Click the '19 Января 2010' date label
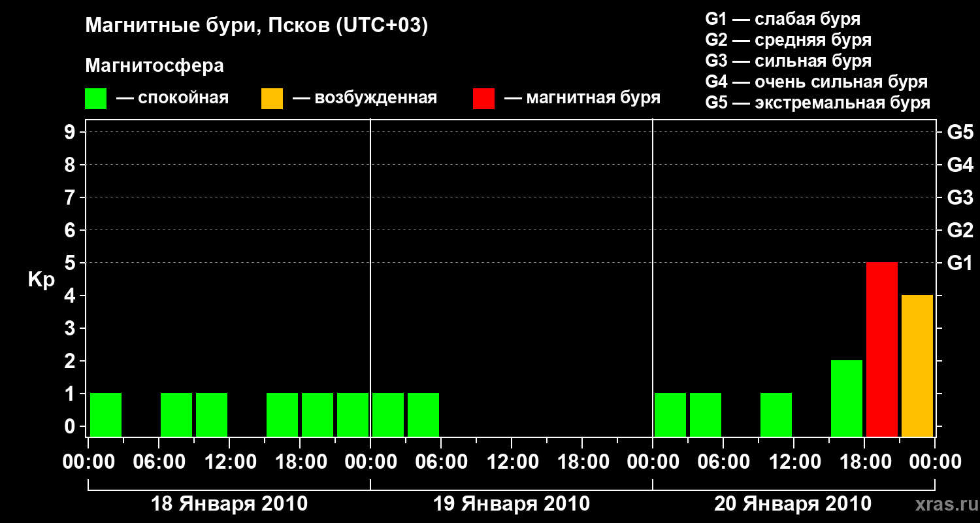980x523 pixels. (512, 504)
